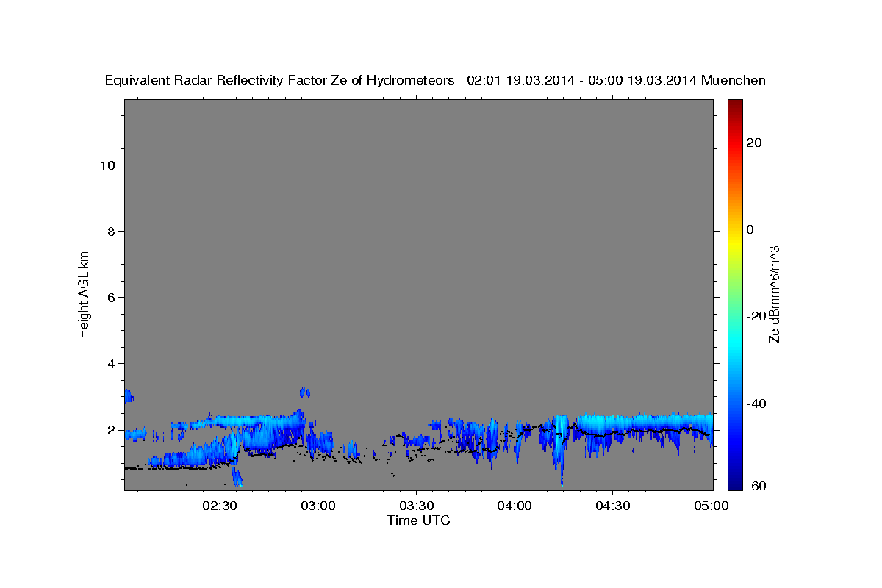Screen dimensions: 882x588
Task: Click the height tick label 8
Action: pos(111,232)
